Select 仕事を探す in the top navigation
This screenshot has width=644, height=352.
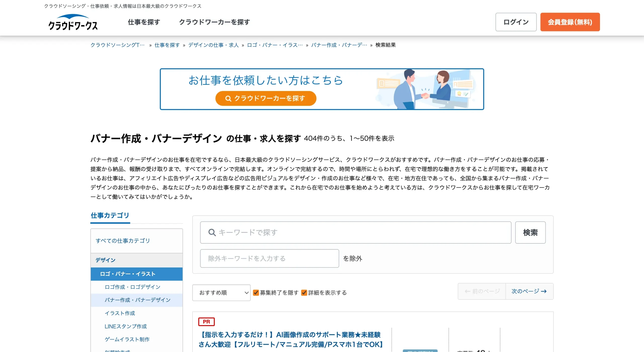(x=144, y=22)
